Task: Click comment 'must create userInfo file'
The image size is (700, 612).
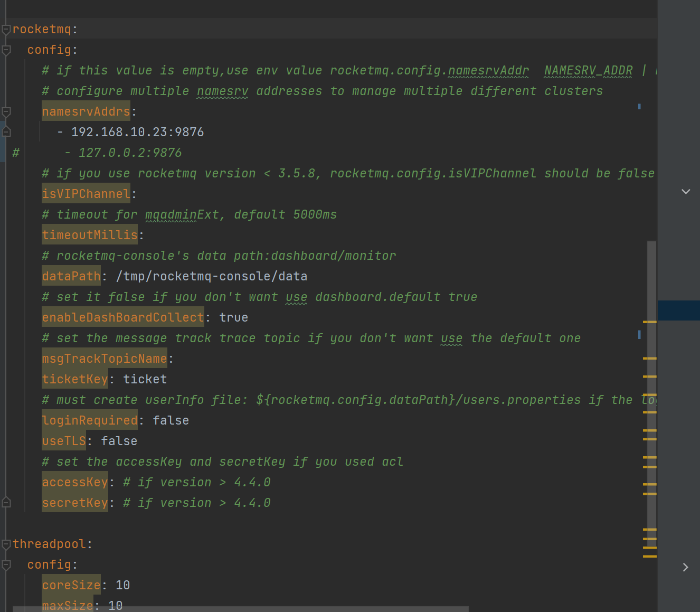Action: coord(348,400)
